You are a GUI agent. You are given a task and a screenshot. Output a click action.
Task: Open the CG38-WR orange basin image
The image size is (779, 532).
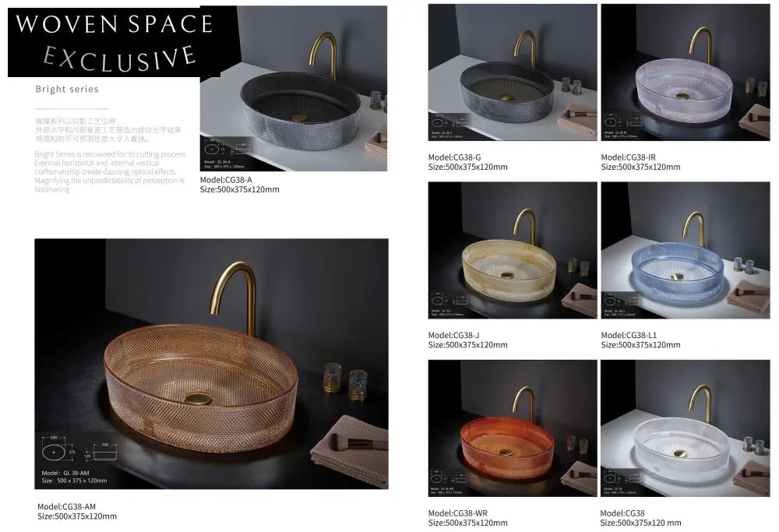point(513,428)
